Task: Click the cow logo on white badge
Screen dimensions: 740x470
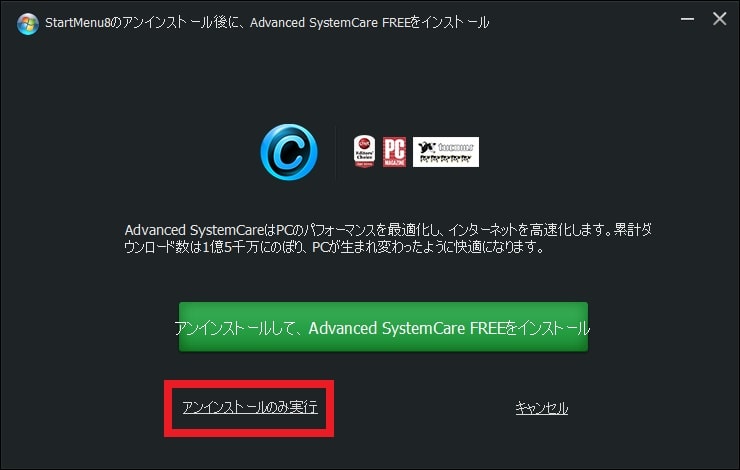Action: click(427, 147)
